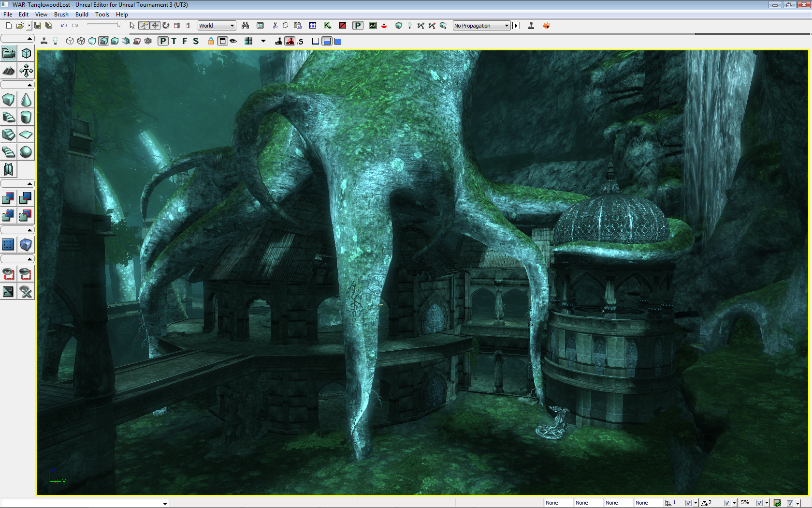Open the File menu
This screenshot has height=508, width=812.
pos(8,15)
